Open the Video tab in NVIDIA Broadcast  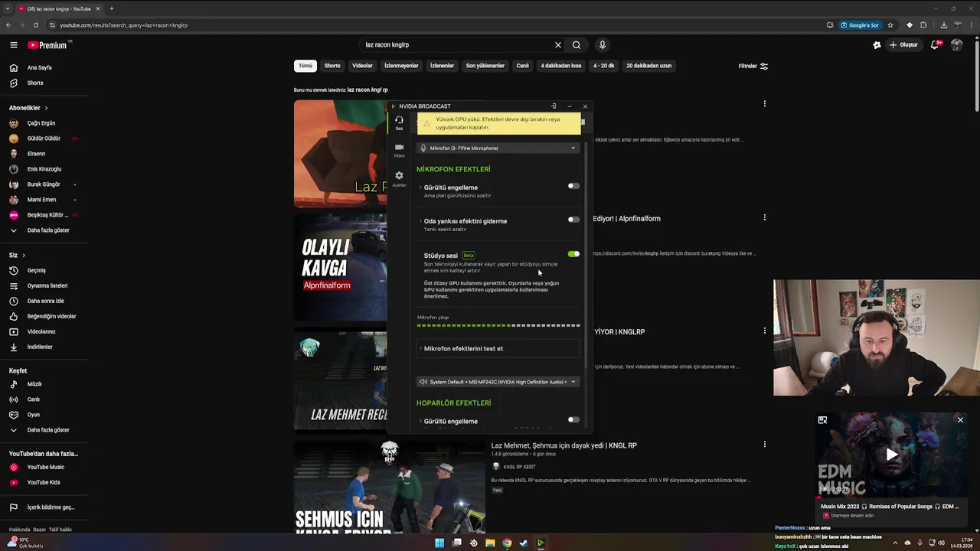coord(399,150)
